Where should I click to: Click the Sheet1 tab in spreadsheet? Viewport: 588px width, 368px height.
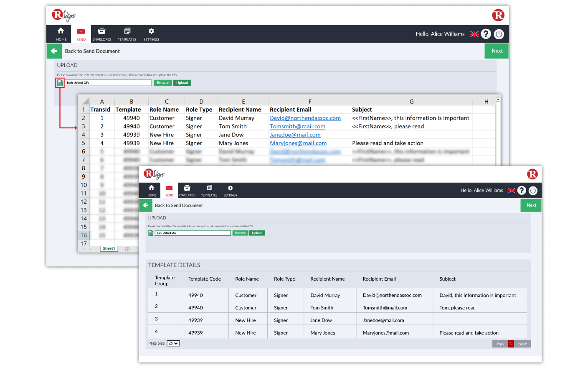click(x=109, y=248)
